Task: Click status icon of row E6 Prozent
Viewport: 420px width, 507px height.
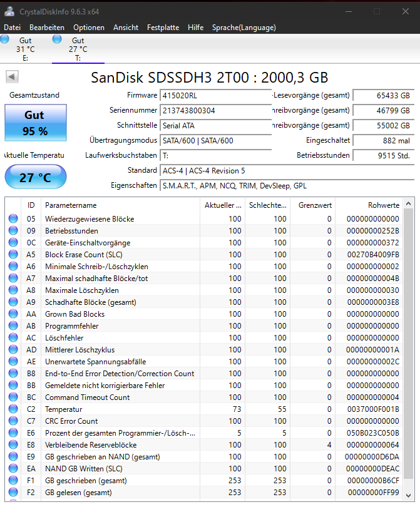Action: [13, 433]
